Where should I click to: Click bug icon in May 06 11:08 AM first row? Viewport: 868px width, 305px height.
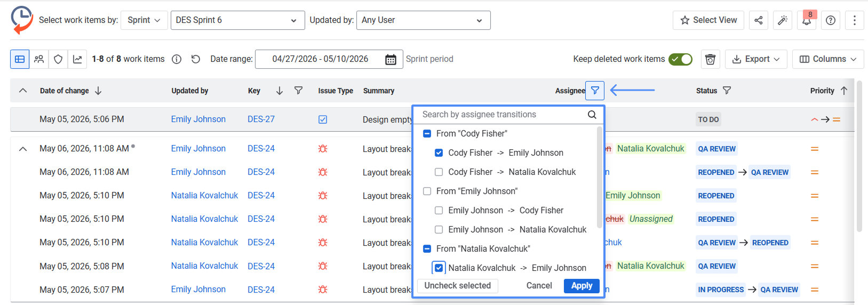(323, 149)
